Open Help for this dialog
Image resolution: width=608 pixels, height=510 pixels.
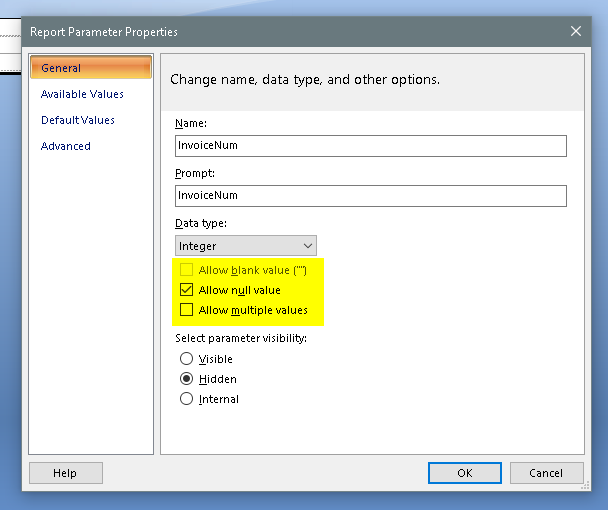(x=65, y=473)
